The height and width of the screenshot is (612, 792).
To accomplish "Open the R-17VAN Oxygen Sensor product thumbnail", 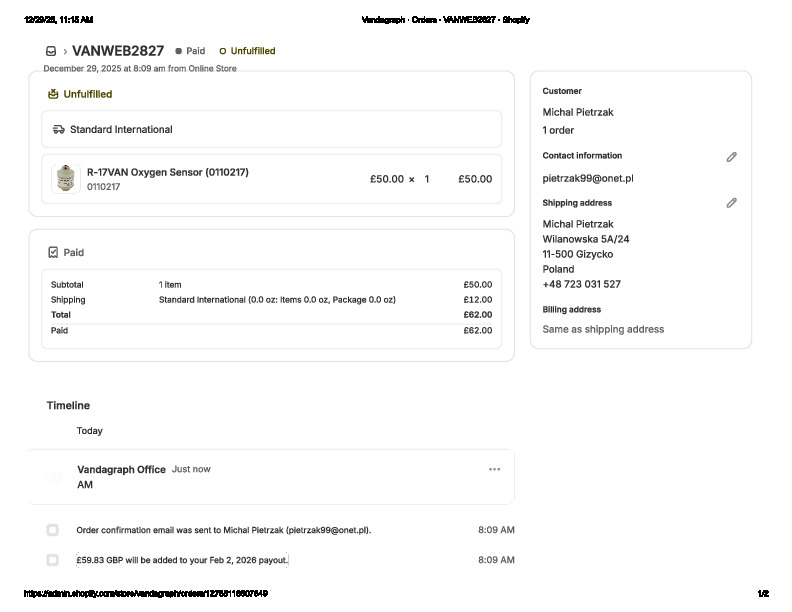I will (66, 179).
